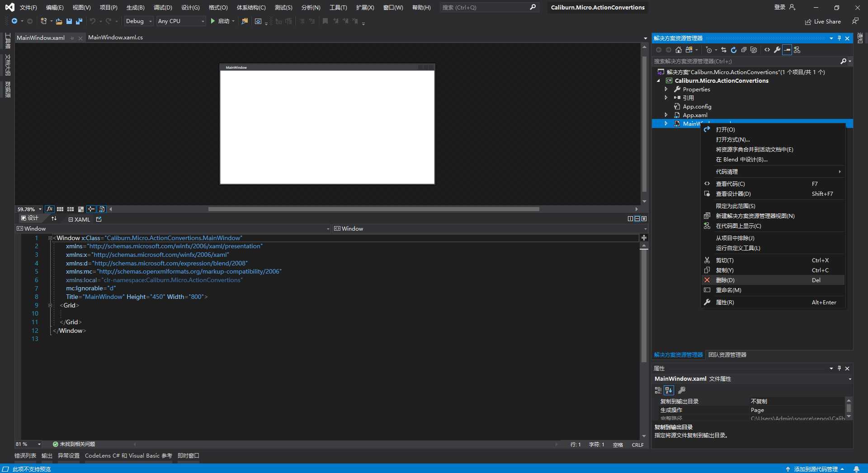Click 添加到源代码管理 in status bar
The width and height of the screenshot is (868, 473).
click(816, 469)
